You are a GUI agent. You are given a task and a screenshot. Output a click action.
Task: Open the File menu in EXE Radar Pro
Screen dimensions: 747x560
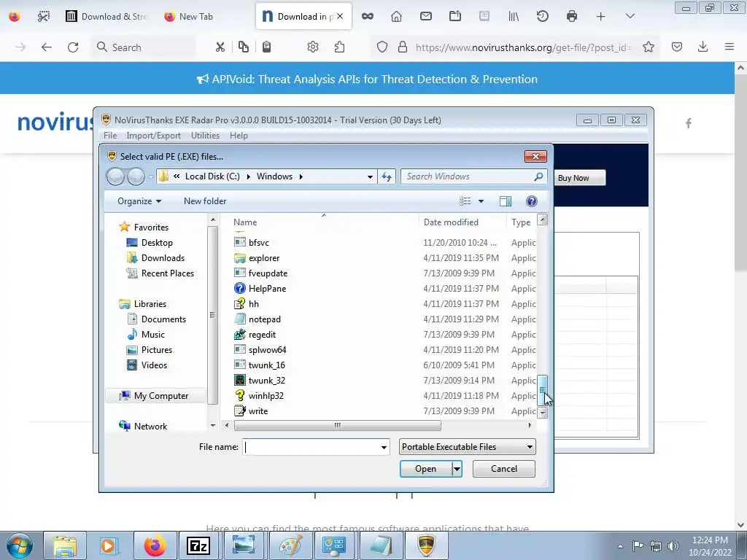click(110, 136)
